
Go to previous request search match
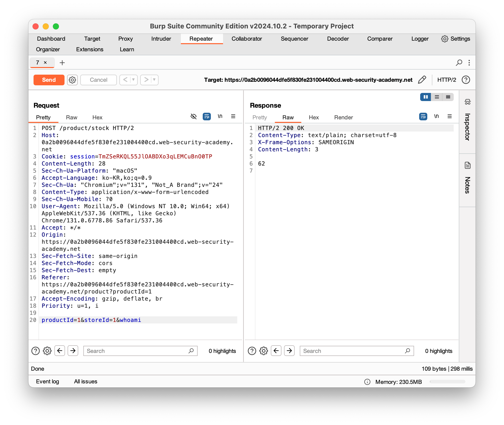(x=60, y=351)
